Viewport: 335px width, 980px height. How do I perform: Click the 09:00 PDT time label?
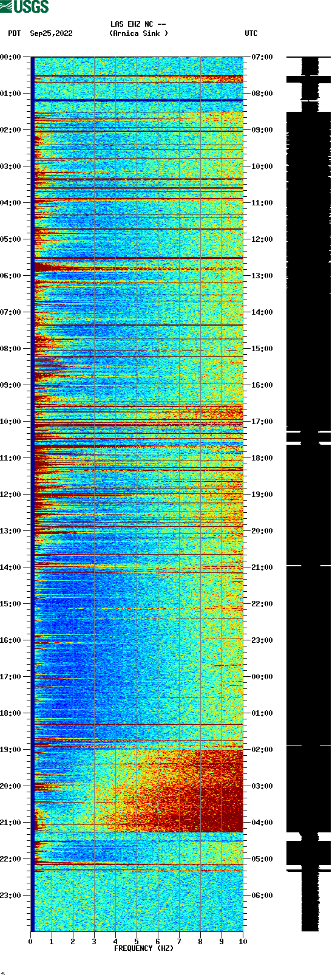(11, 385)
